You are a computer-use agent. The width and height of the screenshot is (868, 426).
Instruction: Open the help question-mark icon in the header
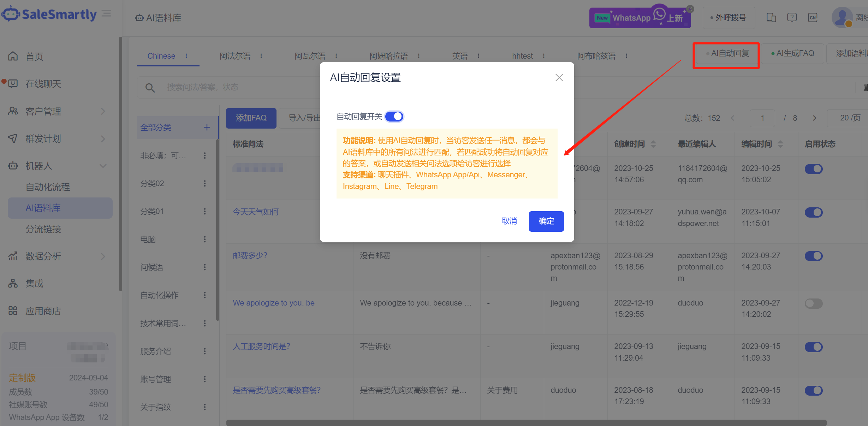[792, 17]
